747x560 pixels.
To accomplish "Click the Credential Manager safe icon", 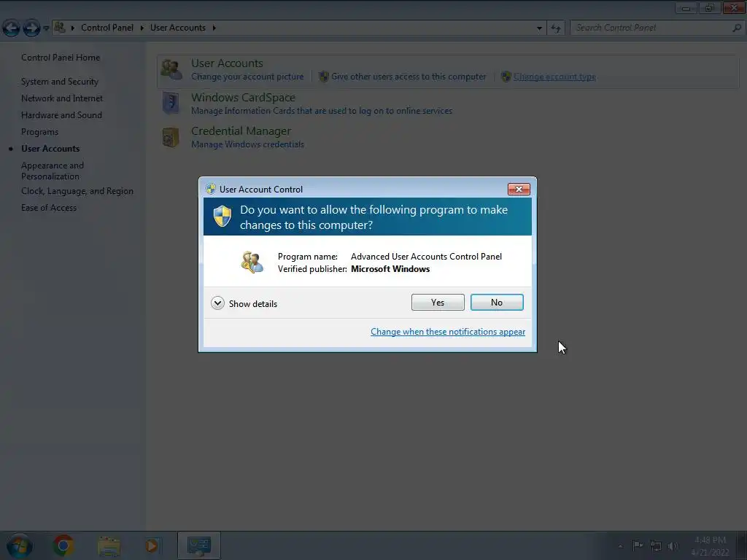I will coord(171,137).
